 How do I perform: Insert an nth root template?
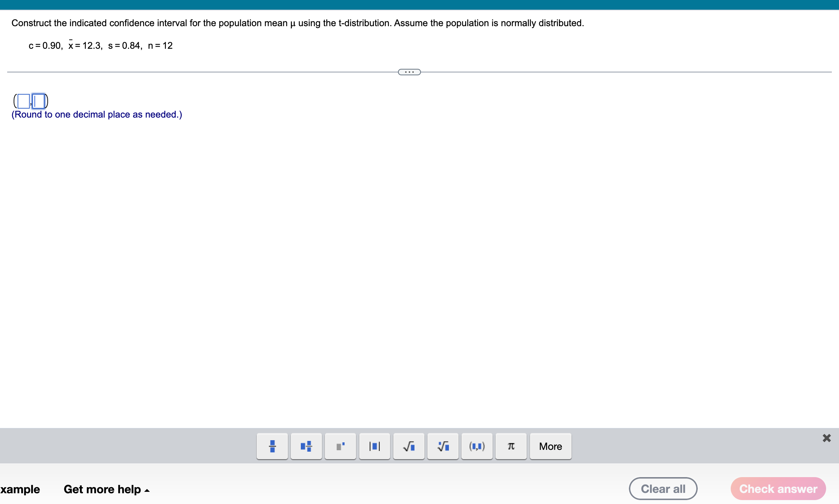coord(443,446)
